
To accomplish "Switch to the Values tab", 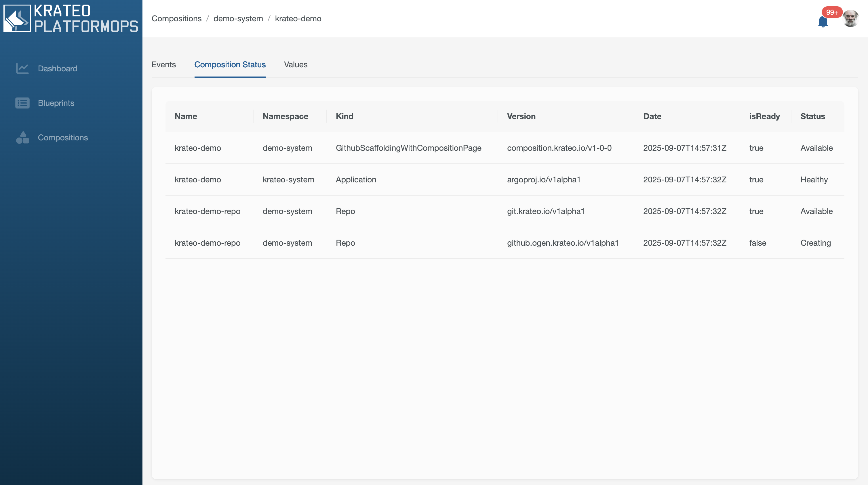I will coord(296,65).
